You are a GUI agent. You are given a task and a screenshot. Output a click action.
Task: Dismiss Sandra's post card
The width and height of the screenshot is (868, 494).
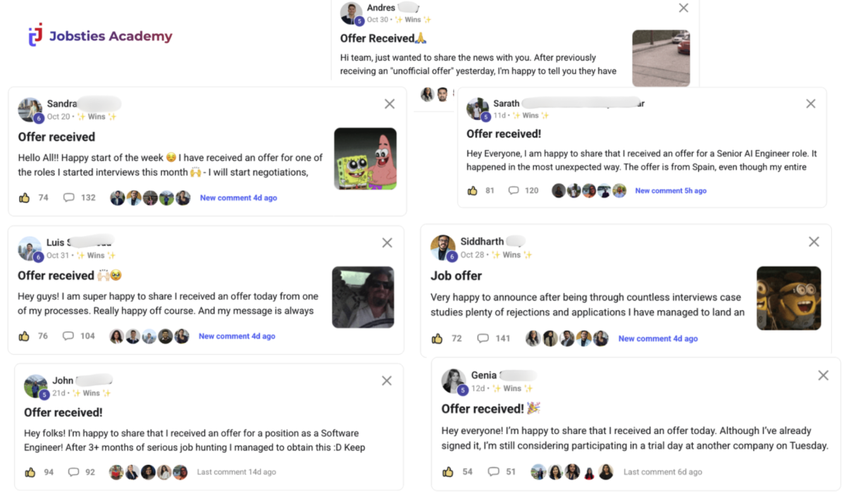coord(389,104)
